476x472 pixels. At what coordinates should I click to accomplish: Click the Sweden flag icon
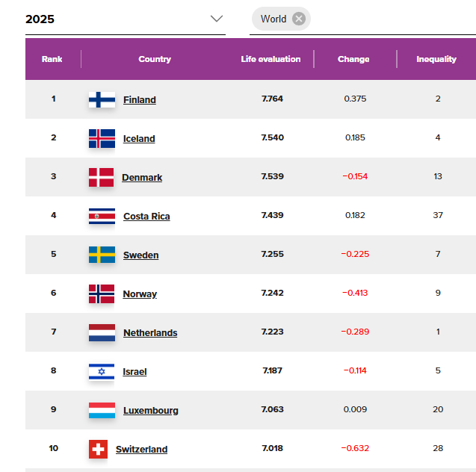pos(102,255)
